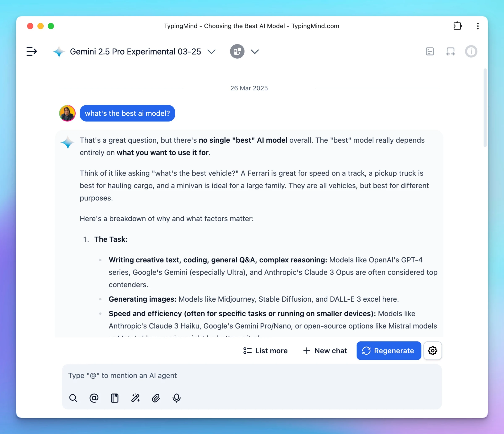Select the "what's the best ai model?" message bubble
The width and height of the screenshot is (504, 434).
(127, 113)
